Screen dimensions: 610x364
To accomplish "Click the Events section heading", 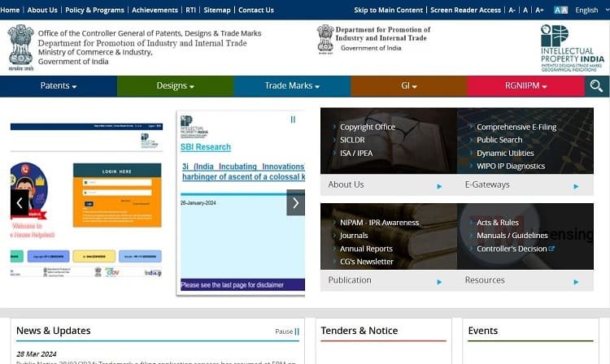I will [x=483, y=331].
